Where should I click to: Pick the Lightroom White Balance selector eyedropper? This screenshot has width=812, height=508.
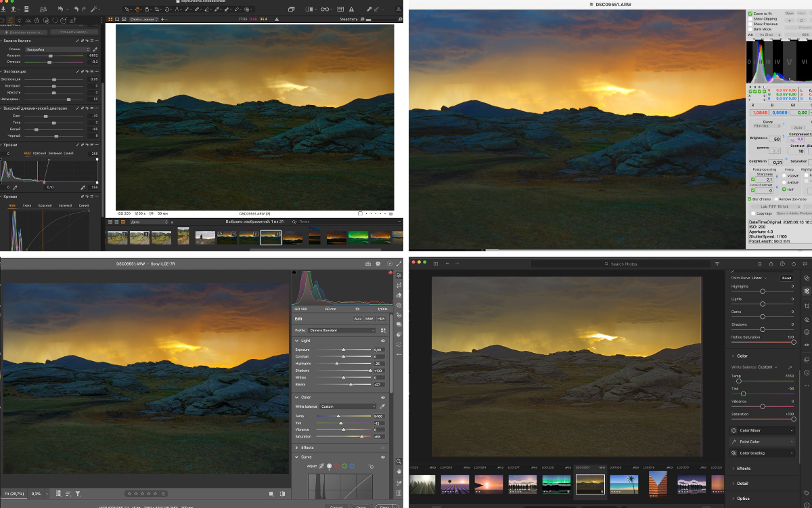coord(790,367)
